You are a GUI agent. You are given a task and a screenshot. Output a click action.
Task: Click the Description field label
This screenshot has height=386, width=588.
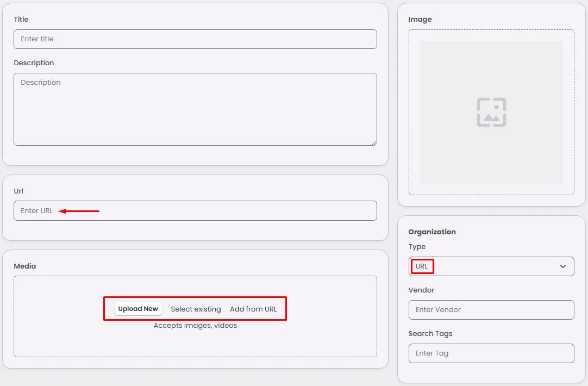coord(34,63)
